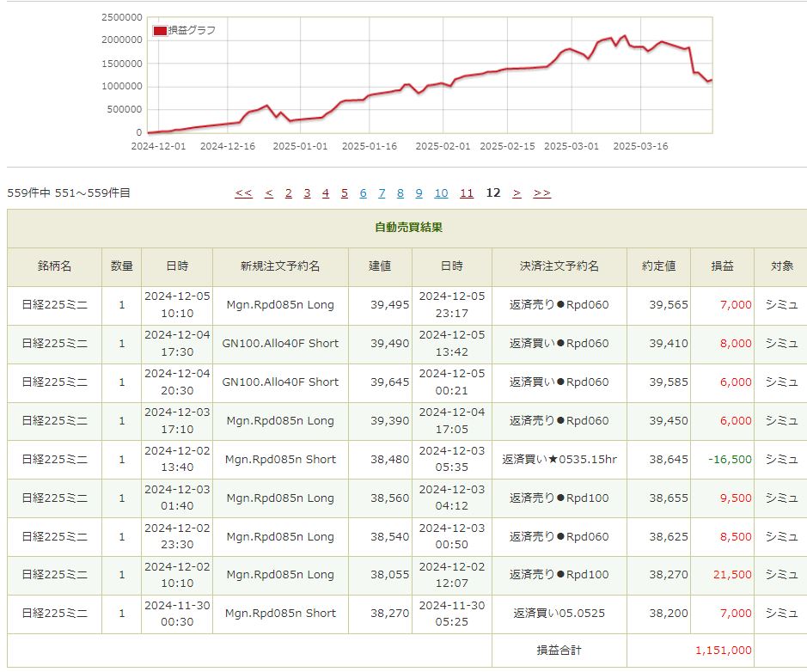This screenshot has width=807, height=672.
Task: Go to previous page with < link
Action: 269,193
